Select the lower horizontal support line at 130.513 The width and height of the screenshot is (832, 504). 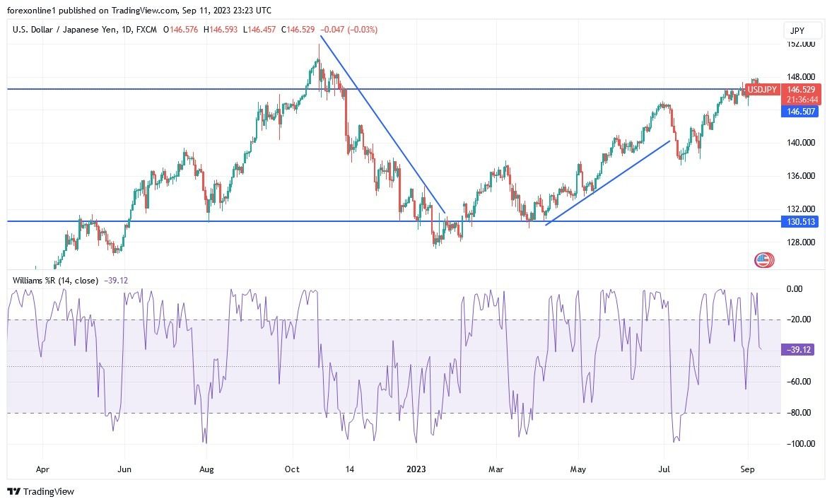(394, 221)
